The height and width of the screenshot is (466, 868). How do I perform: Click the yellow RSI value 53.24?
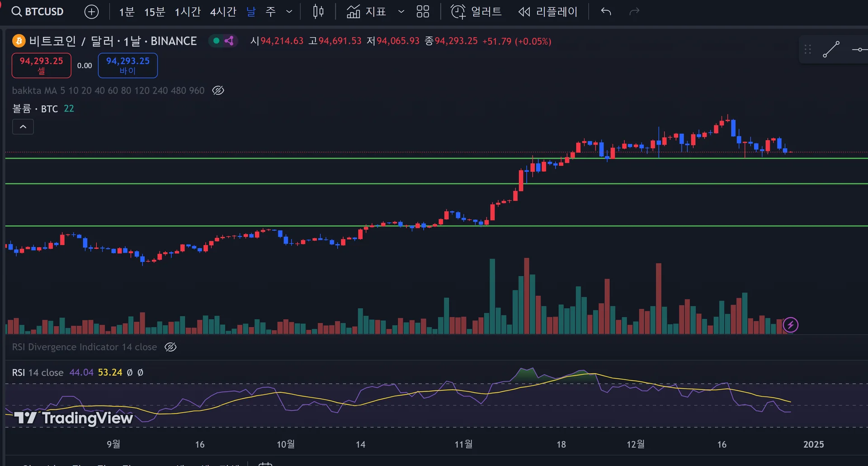pos(110,372)
